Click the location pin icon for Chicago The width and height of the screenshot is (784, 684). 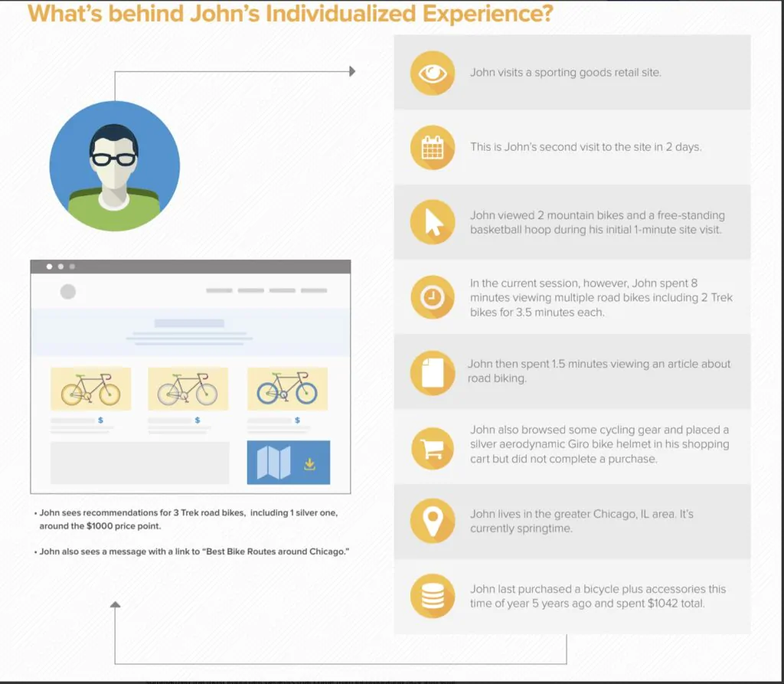(433, 521)
